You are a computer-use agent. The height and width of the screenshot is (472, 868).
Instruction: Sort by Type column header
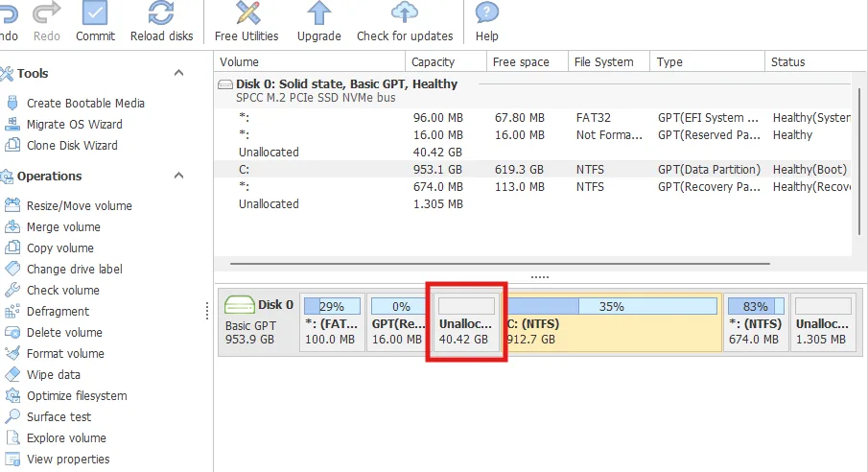tap(707, 61)
